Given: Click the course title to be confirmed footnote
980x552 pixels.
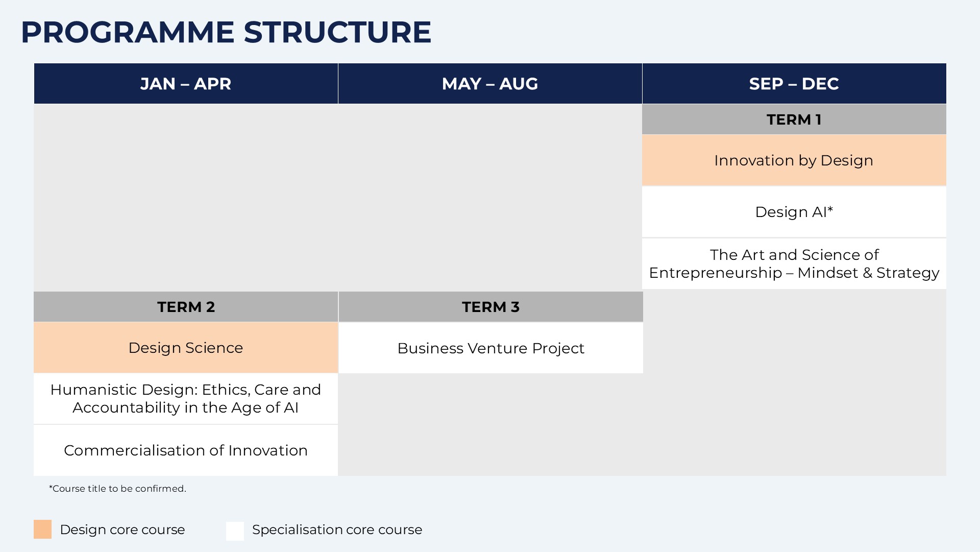Looking at the screenshot, I should [117, 489].
